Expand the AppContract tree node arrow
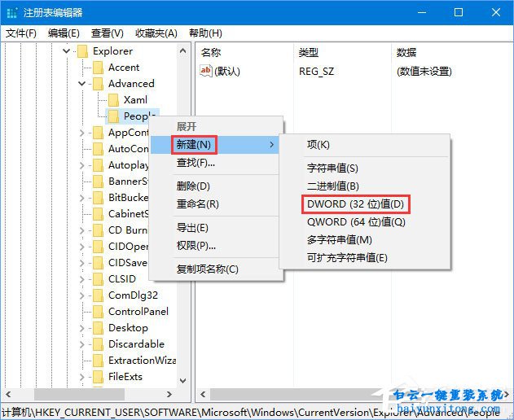 (82, 133)
